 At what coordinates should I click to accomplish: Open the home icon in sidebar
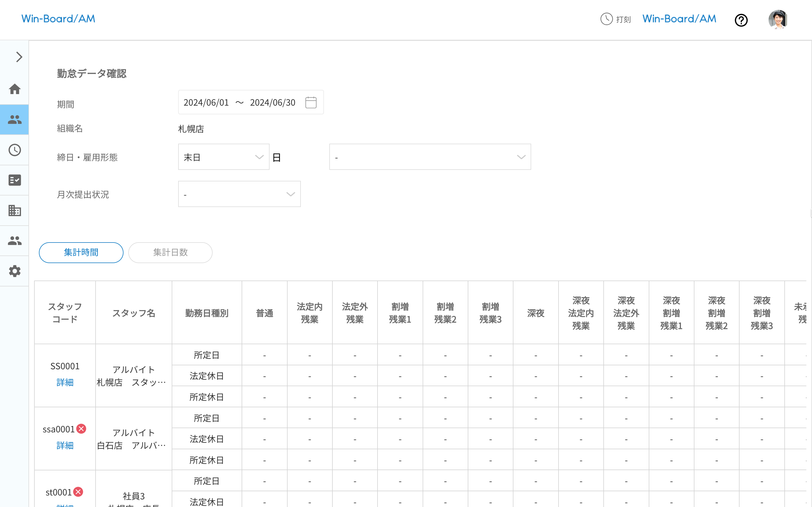(x=14, y=89)
